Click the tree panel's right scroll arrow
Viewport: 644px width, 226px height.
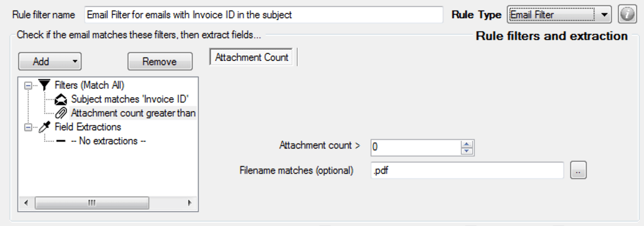coord(189,203)
